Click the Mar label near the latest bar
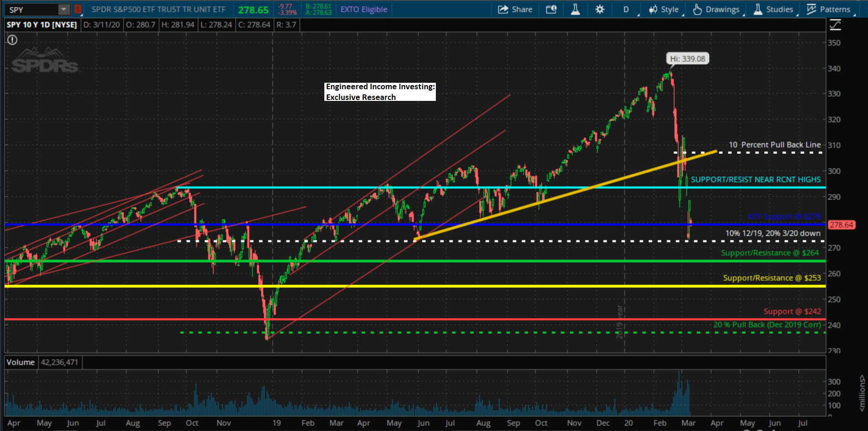Screen dimensions: 868x431 pyautogui.click(x=688, y=423)
